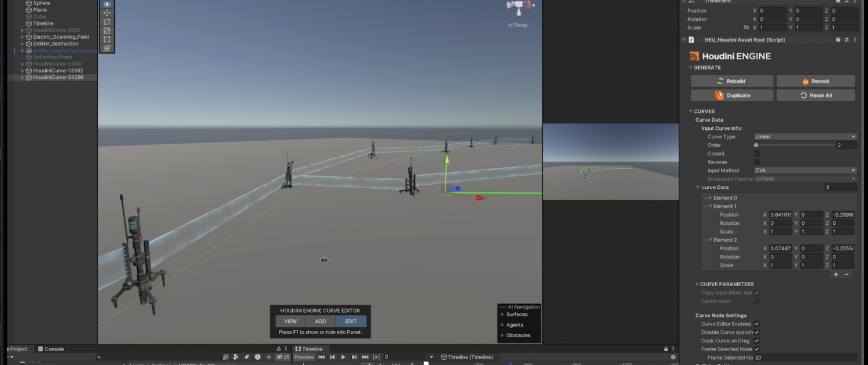Enable the Closed curve checkbox
The image size is (868, 365).
(756, 154)
